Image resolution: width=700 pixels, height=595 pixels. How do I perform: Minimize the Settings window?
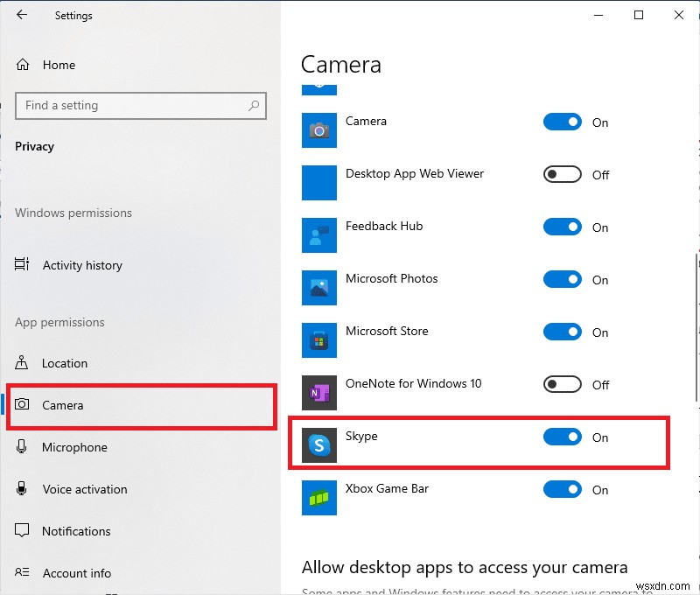point(598,15)
